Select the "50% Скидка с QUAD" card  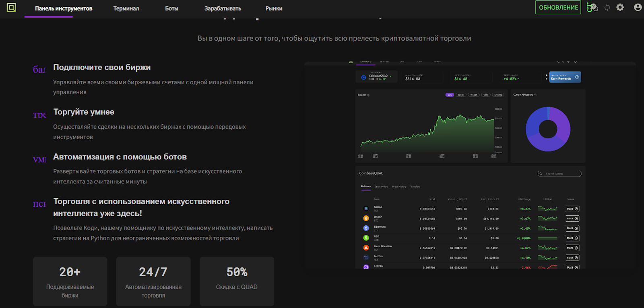(237, 281)
